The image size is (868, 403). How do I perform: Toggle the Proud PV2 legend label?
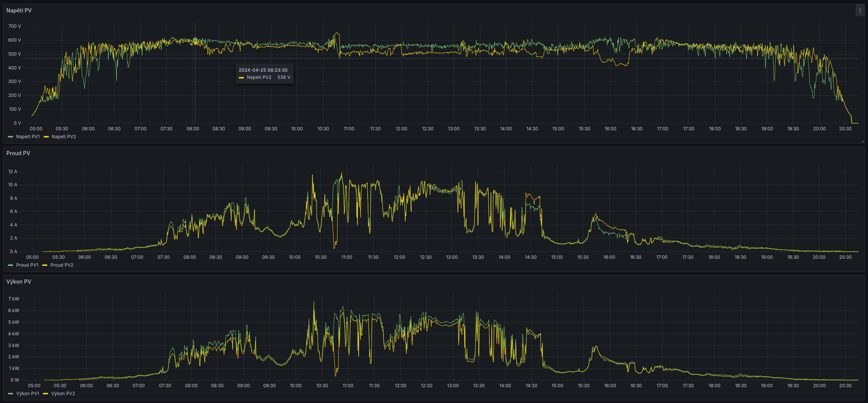point(62,265)
